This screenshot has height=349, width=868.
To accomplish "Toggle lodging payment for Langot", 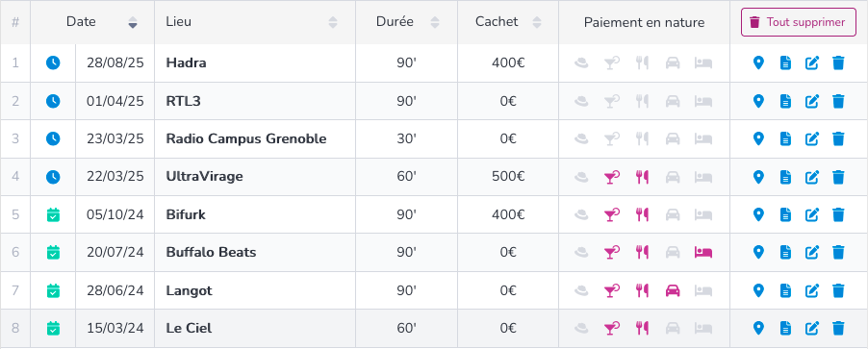I will [x=703, y=290].
